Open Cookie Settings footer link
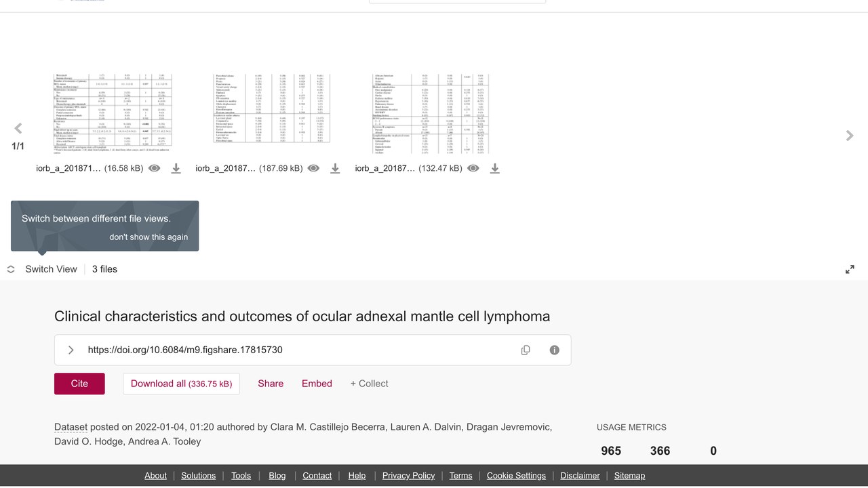Viewport: 868px width, 488px height. [x=516, y=476]
